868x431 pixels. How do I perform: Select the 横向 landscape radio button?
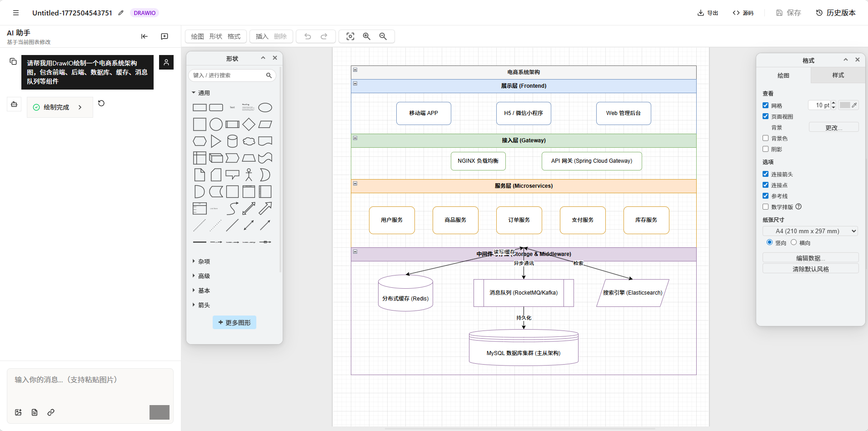[x=793, y=242]
